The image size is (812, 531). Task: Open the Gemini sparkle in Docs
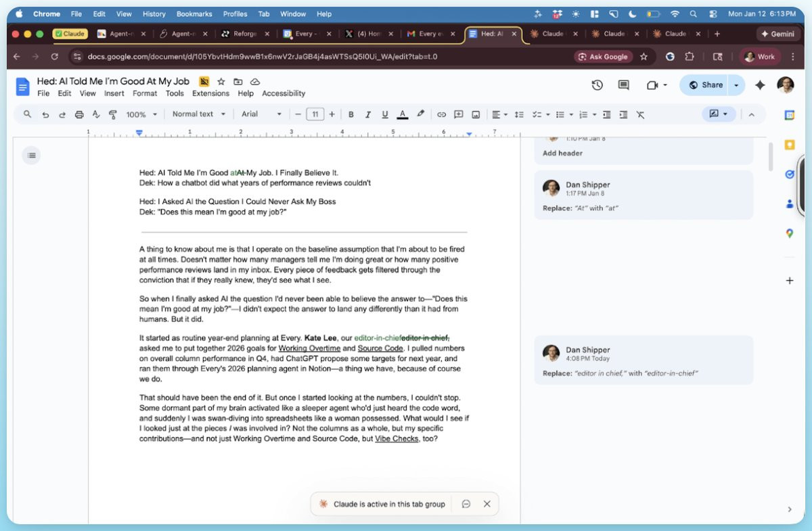[x=760, y=85]
